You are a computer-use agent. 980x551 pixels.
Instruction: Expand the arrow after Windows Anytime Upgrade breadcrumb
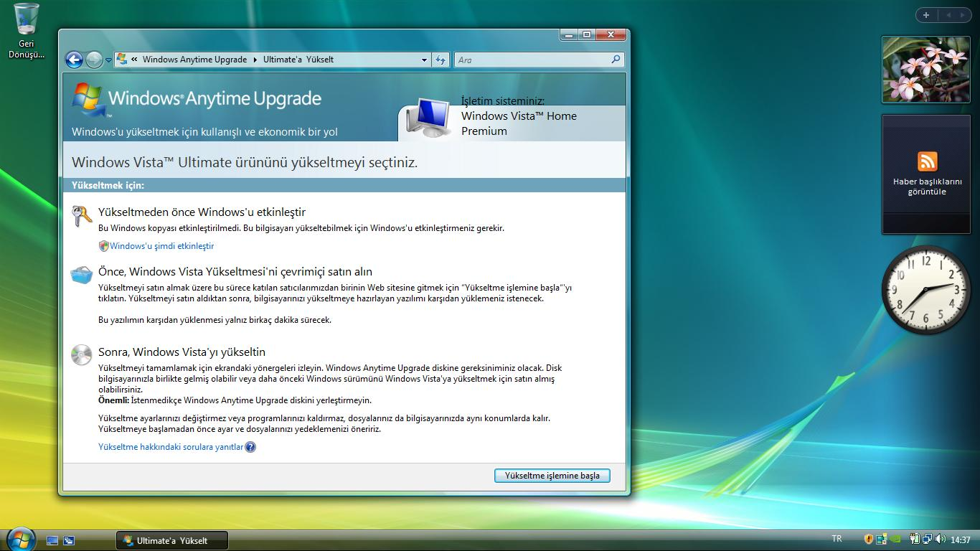[255, 60]
